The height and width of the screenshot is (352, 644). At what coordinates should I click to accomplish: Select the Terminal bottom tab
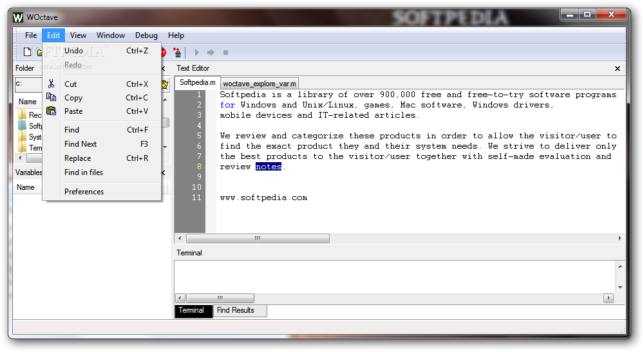point(193,311)
